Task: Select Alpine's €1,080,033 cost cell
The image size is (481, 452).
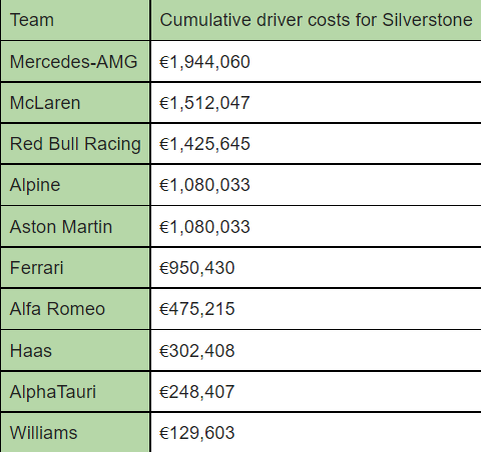Action: [316, 185]
